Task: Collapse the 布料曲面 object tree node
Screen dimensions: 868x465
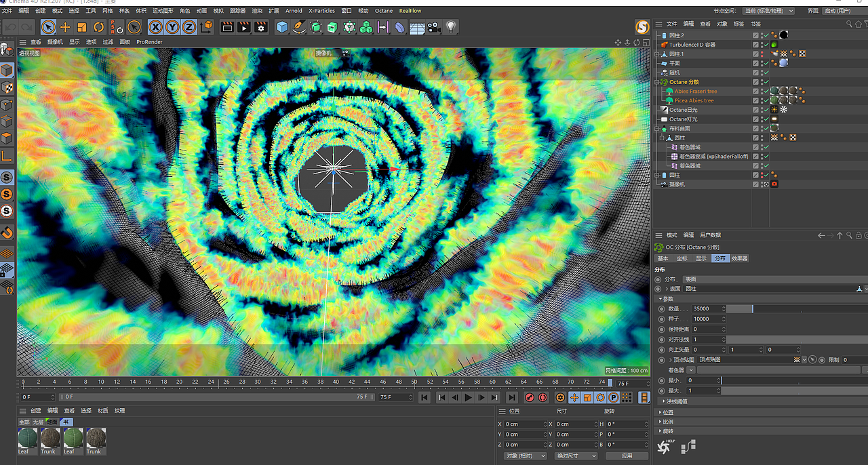Action: pos(656,128)
